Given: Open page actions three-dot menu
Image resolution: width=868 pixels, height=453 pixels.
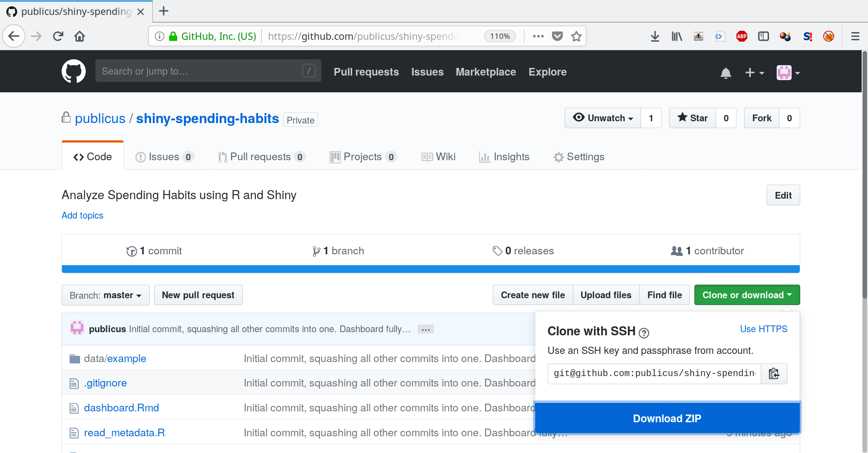Looking at the screenshot, I should click(x=538, y=36).
